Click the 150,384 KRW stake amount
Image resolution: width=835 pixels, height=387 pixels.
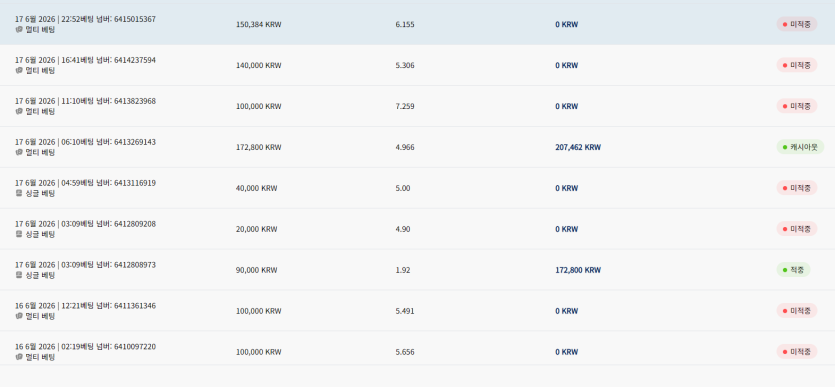(258, 24)
